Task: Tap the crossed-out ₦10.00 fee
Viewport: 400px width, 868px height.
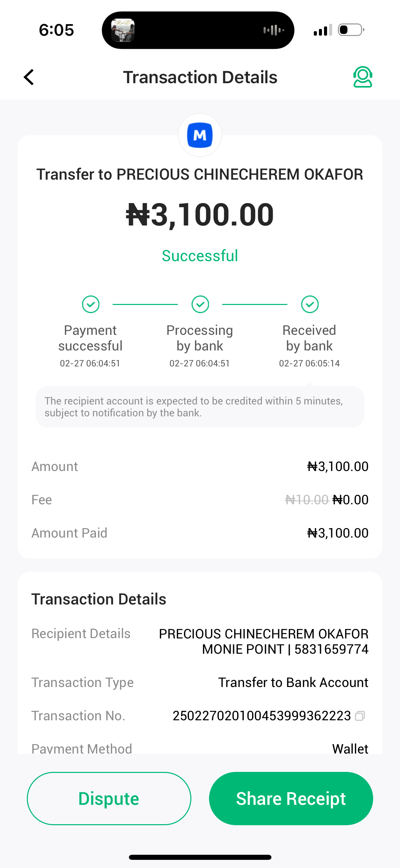Action: pyautogui.click(x=307, y=500)
